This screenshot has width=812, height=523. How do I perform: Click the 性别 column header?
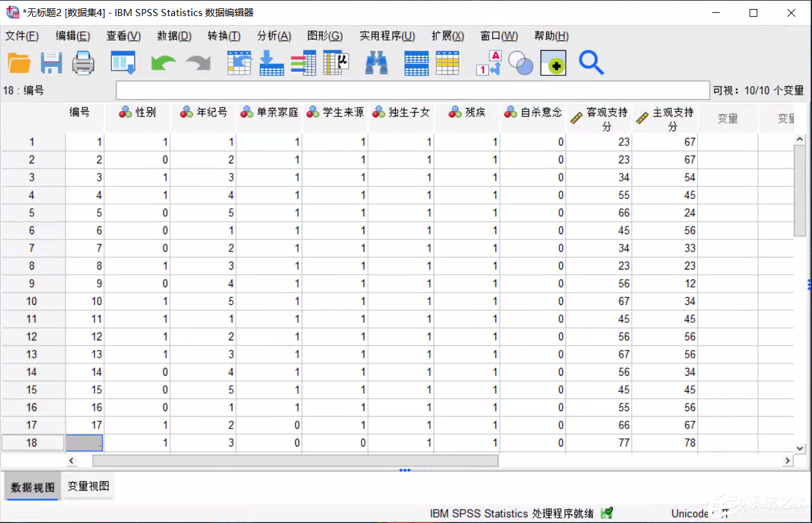coord(138,113)
